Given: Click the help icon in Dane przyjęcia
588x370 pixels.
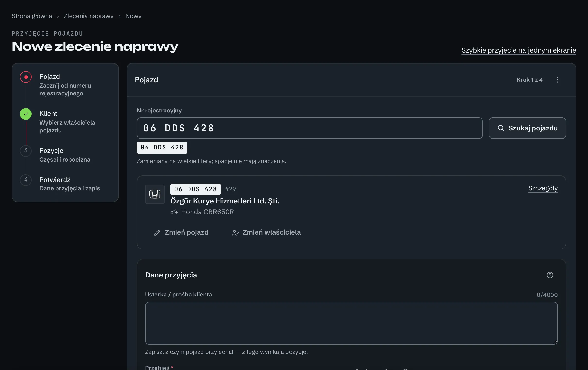Looking at the screenshot, I should pos(550,275).
